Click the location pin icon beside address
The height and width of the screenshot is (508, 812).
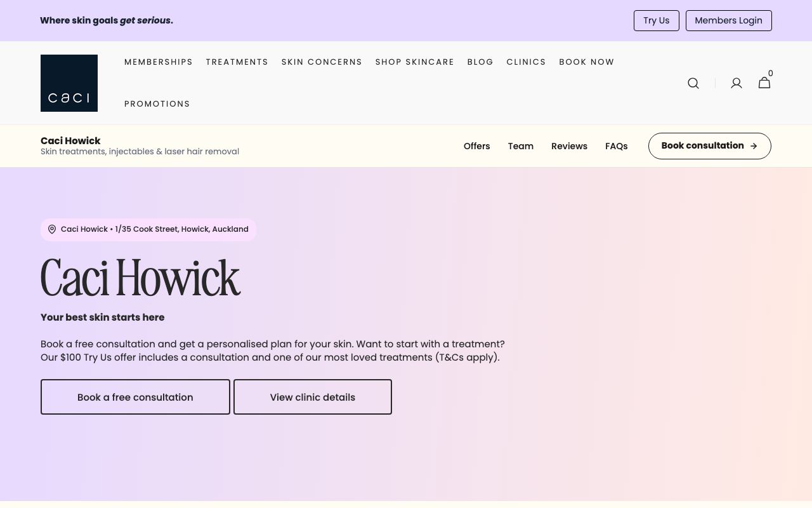point(52,229)
